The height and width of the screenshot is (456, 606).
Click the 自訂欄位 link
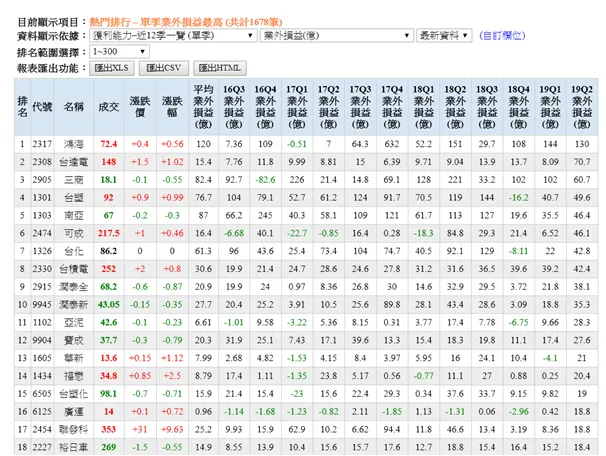pos(502,36)
